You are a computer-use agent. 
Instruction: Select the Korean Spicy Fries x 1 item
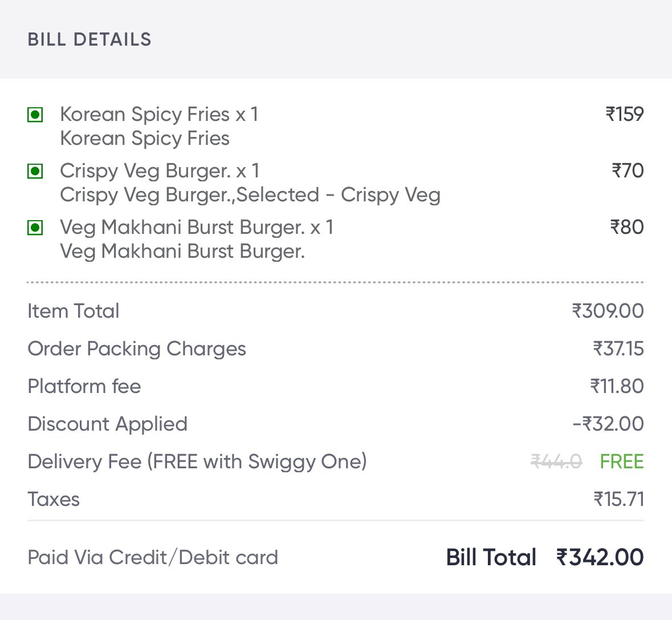tap(159, 115)
